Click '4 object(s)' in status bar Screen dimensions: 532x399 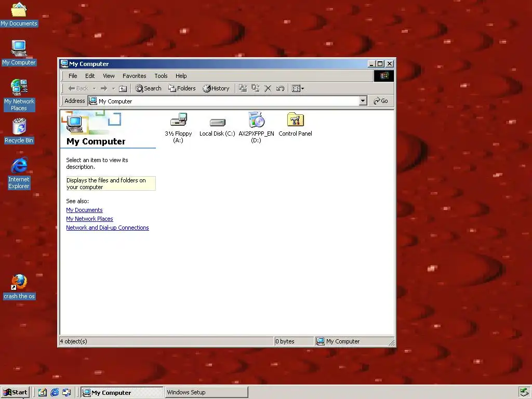click(74, 341)
